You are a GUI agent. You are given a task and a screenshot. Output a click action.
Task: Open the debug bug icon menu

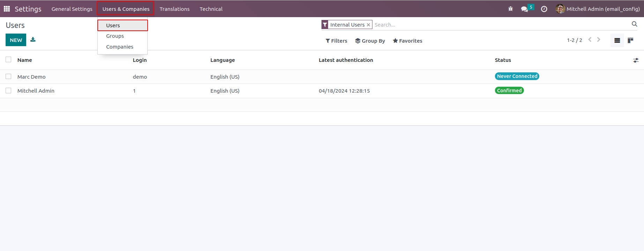[x=510, y=9]
